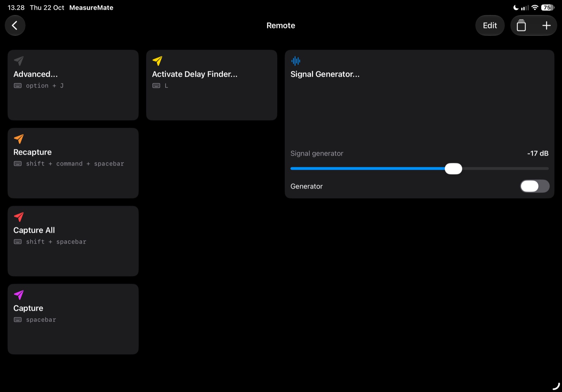Image resolution: width=562 pixels, height=392 pixels.
Task: Tap keyboard icon beside shift + spacebar
Action: [x=18, y=242]
